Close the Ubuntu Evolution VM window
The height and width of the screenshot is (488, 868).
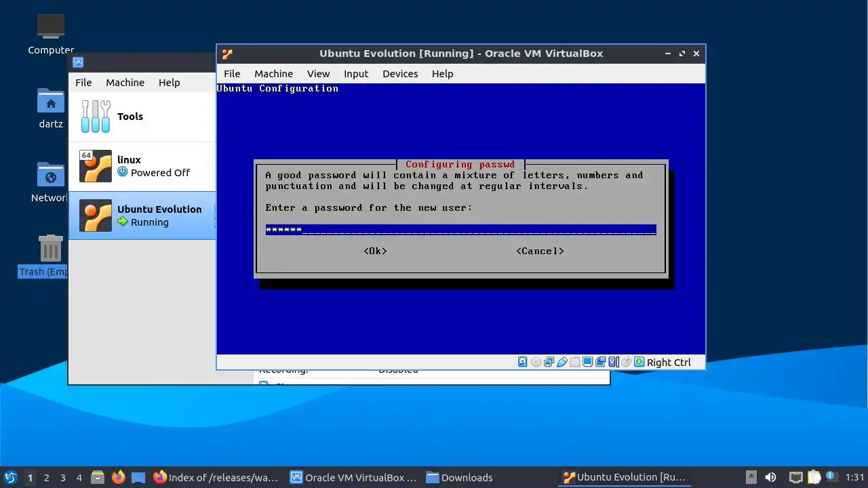(x=696, y=54)
